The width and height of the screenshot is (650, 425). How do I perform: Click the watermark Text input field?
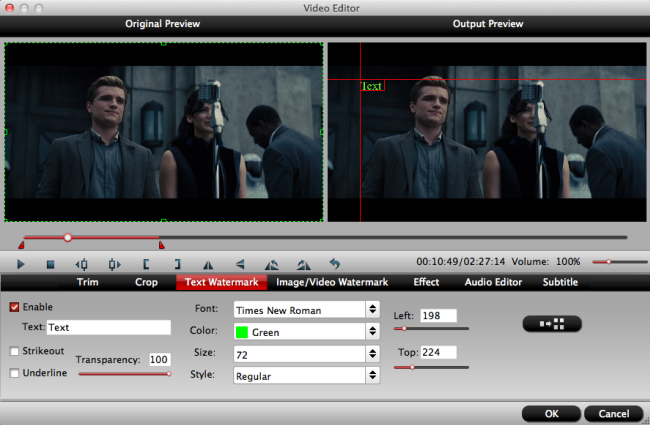click(109, 327)
